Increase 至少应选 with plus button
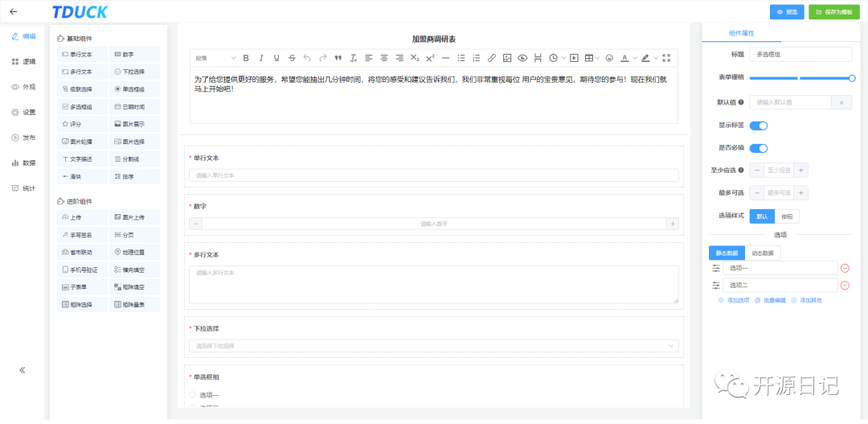 [801, 170]
